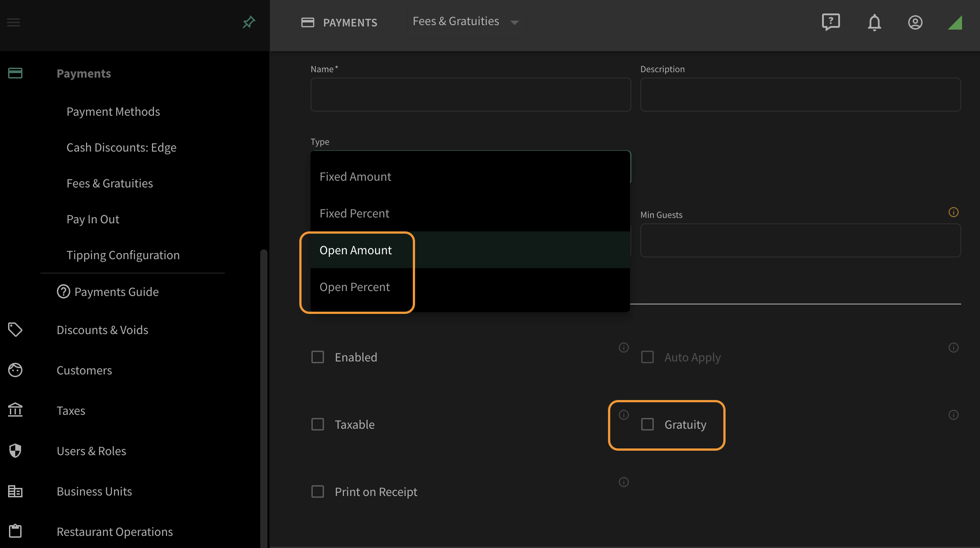
Task: Open notifications bell
Action: pyautogui.click(x=874, y=22)
